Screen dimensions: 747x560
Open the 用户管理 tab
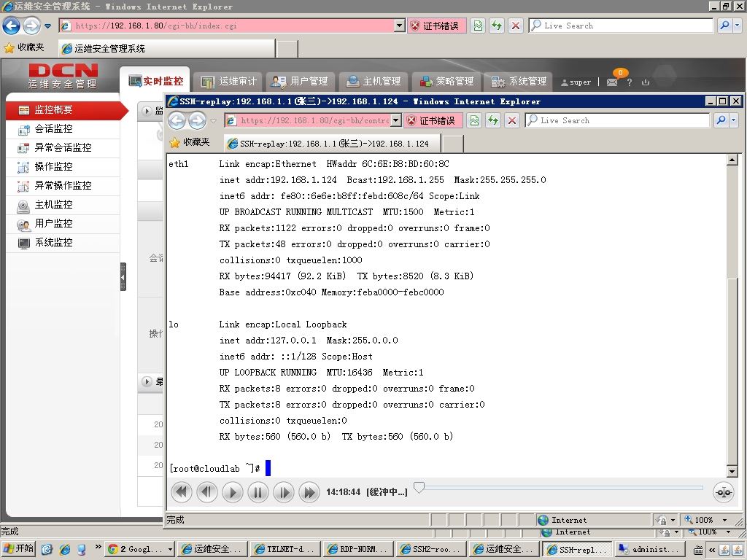coord(300,82)
